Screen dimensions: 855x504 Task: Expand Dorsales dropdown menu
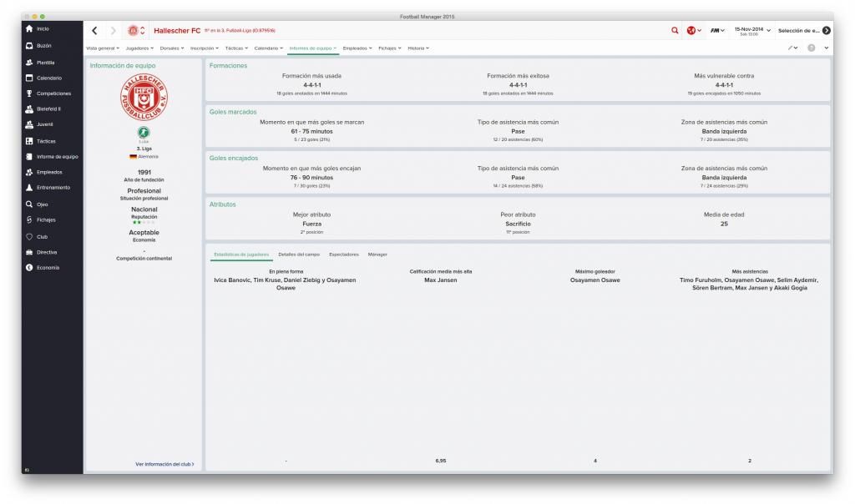point(172,48)
